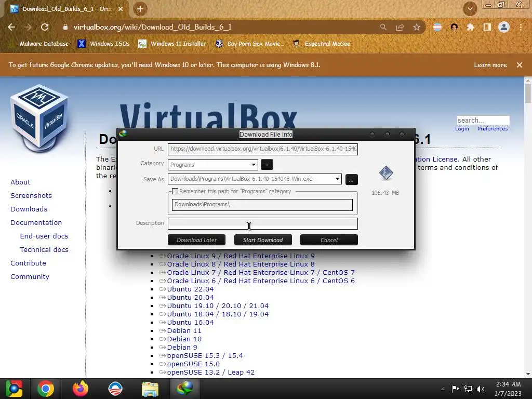The image size is (532, 399).
Task: Open the Extensions puzzle icon
Action: point(470,27)
